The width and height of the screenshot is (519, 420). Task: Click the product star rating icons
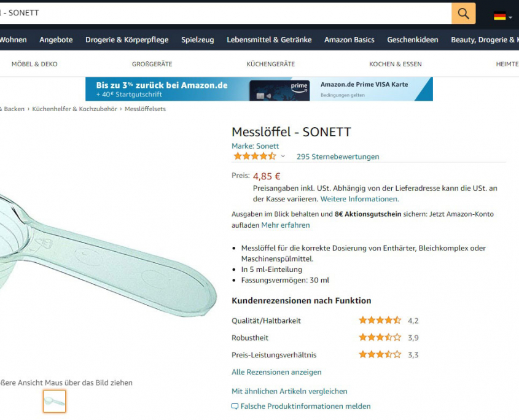tap(254, 156)
